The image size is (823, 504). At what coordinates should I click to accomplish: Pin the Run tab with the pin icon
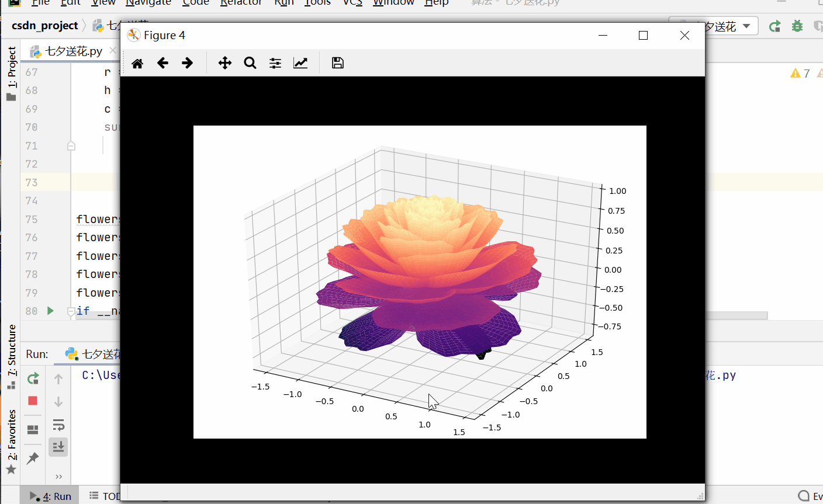(x=33, y=458)
